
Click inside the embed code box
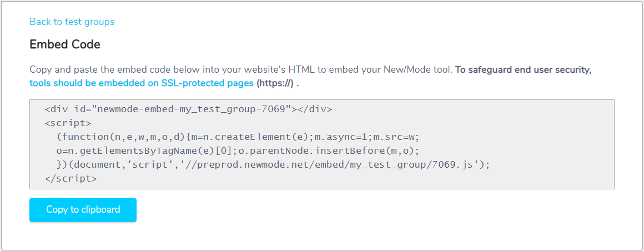[322, 144]
